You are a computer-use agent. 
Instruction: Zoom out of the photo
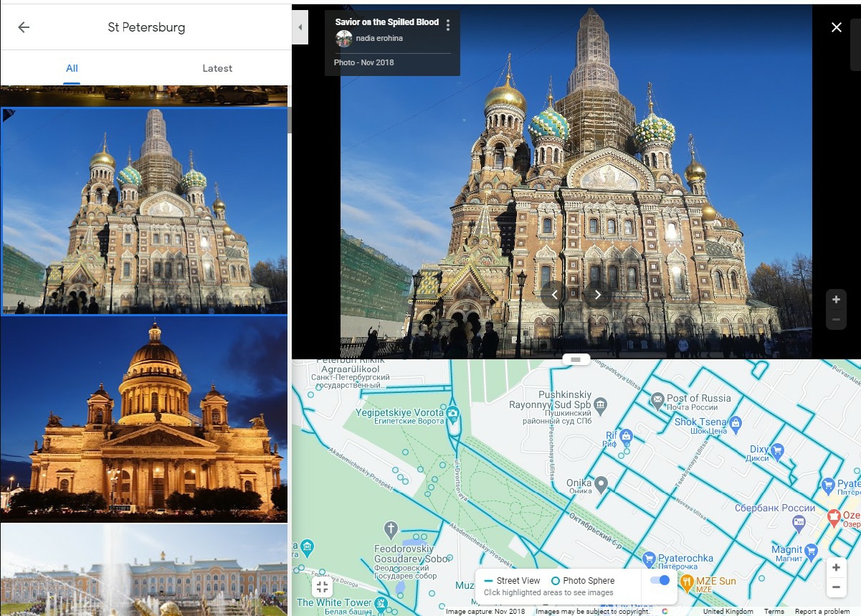click(x=836, y=319)
